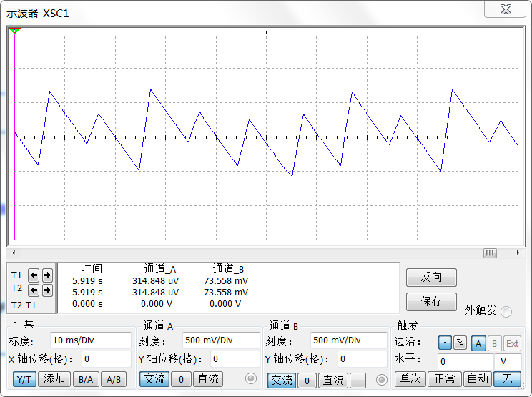Click Channel A scale 500 mV/Div field

pyautogui.click(x=221, y=340)
